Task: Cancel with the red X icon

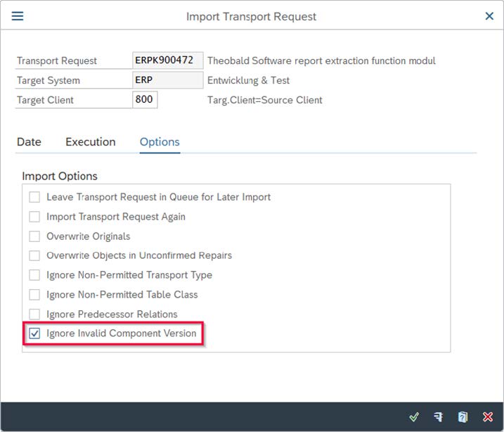Action: pyautogui.click(x=487, y=417)
